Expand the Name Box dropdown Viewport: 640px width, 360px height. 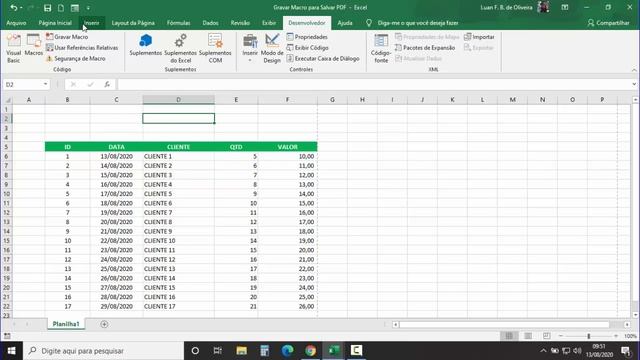tap(45, 84)
